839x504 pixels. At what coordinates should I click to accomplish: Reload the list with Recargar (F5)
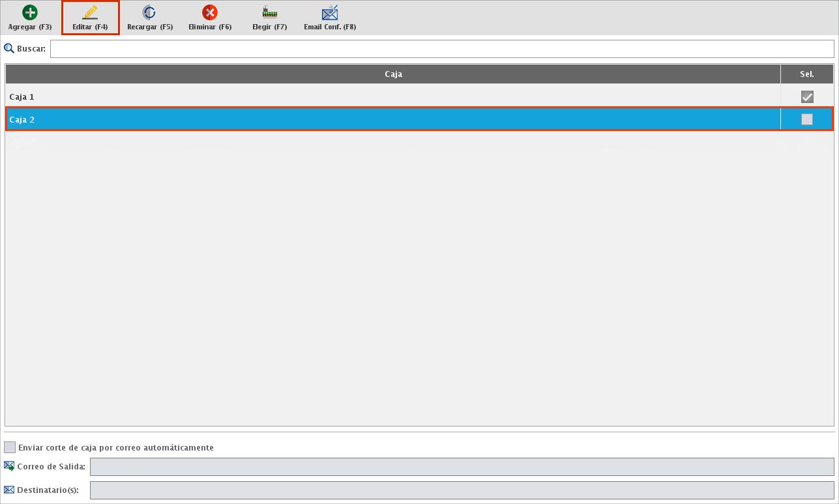149,13
